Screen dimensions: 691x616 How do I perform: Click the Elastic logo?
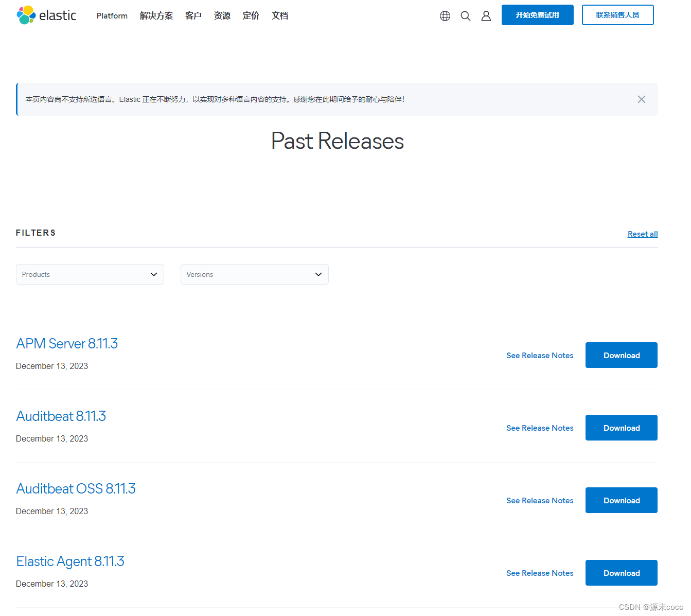[46, 15]
